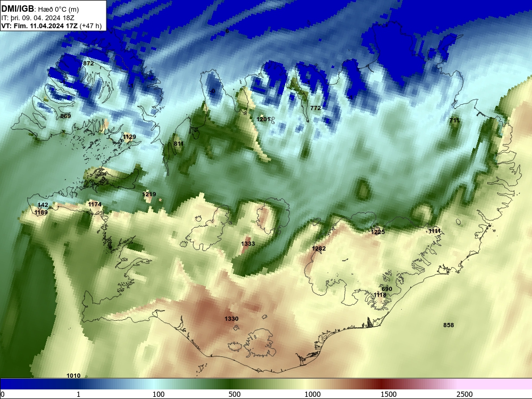Click the map value 1189
The width and height of the screenshot is (532, 399).
[x=41, y=212]
